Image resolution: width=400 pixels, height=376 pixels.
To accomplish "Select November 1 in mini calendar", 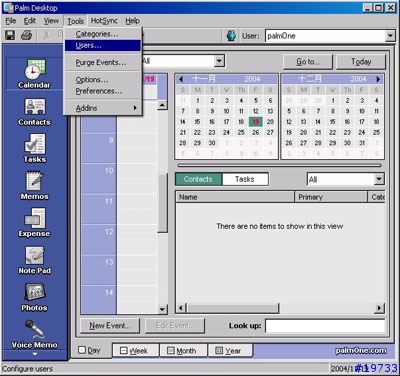I will pyautogui.click(x=198, y=100).
